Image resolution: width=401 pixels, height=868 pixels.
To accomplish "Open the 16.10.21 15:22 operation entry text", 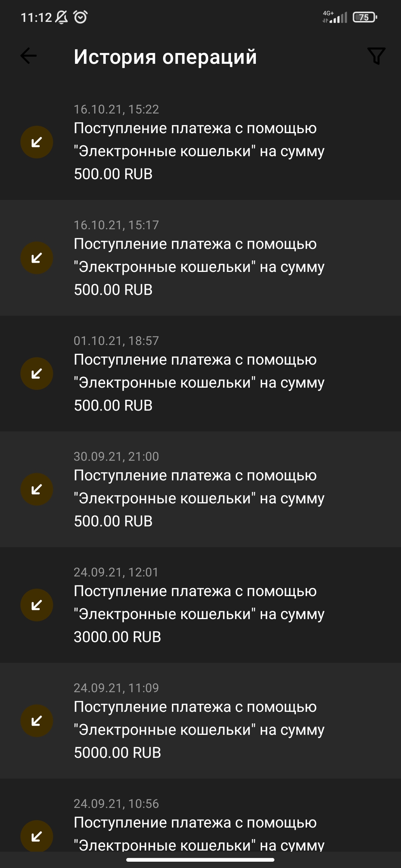I will pos(199,151).
